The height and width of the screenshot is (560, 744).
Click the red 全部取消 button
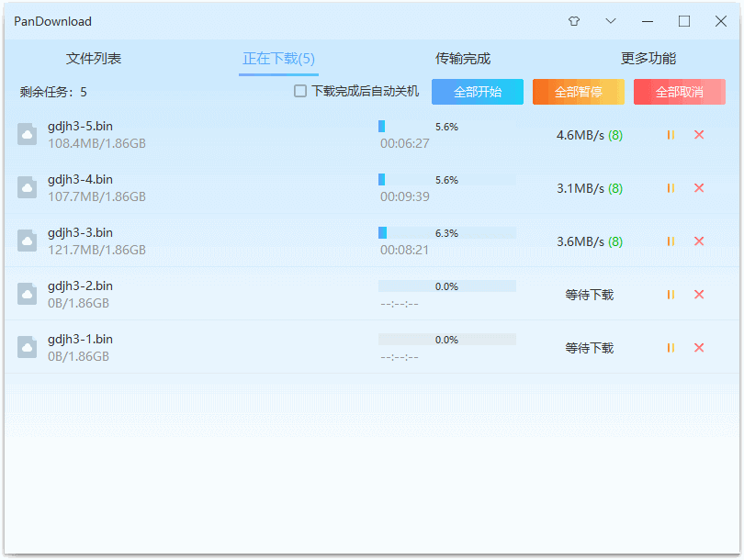(680, 92)
